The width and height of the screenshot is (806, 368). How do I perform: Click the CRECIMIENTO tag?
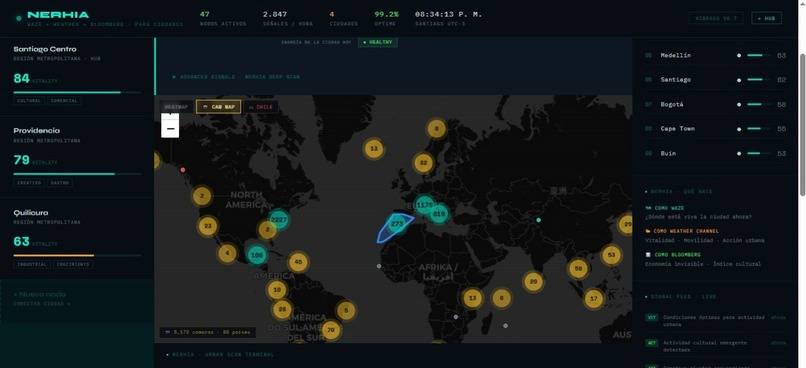(73, 264)
